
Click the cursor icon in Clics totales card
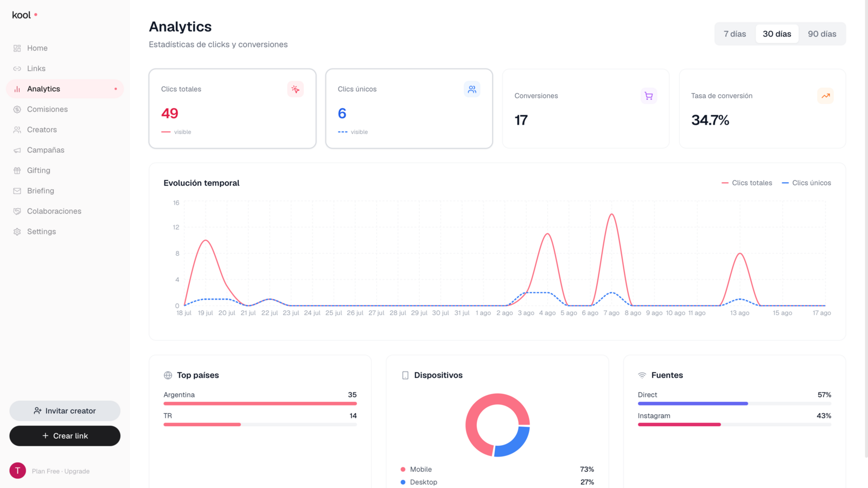click(295, 89)
